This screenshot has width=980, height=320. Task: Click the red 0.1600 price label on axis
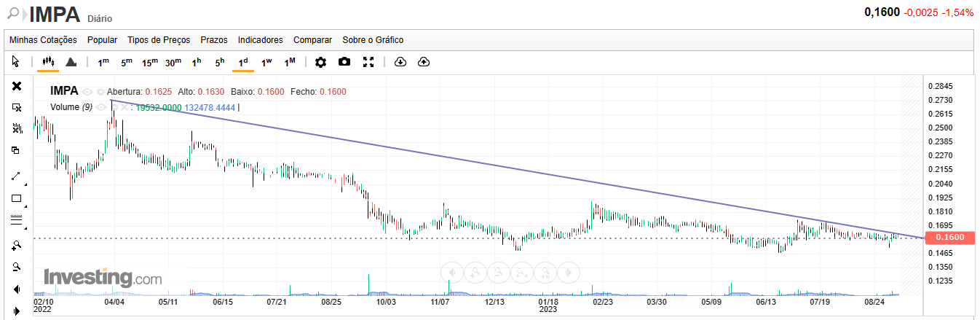pyautogui.click(x=949, y=237)
